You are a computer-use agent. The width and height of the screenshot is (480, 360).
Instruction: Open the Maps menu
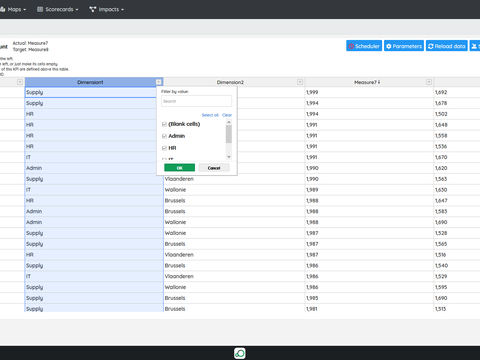[x=13, y=9]
